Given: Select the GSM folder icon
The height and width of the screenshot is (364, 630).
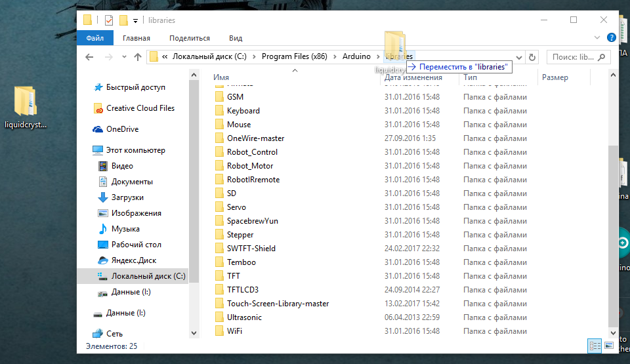Looking at the screenshot, I should coord(219,96).
